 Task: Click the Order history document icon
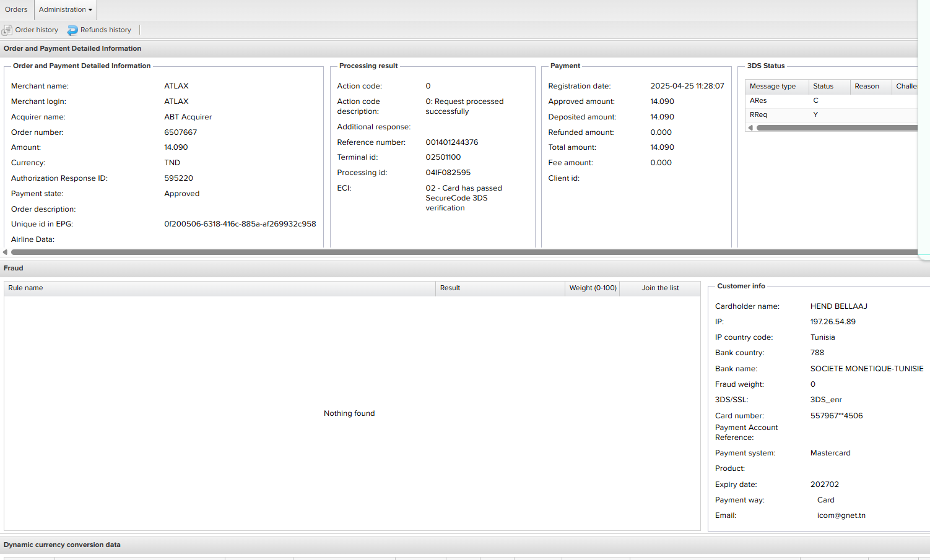pos(7,30)
